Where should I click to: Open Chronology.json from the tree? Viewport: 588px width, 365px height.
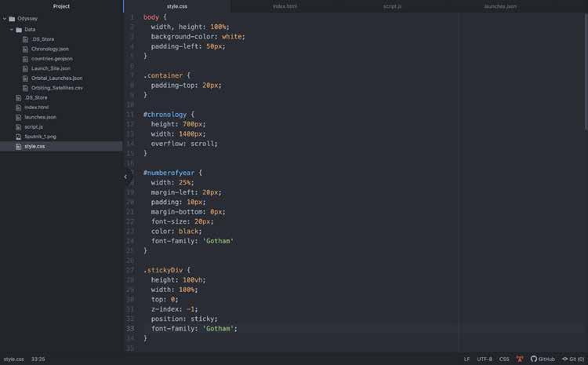pyautogui.click(x=50, y=49)
